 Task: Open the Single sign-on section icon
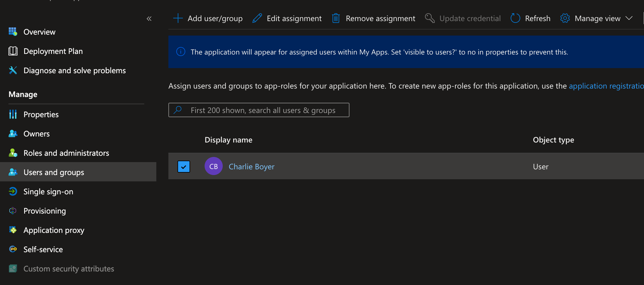[x=13, y=191]
